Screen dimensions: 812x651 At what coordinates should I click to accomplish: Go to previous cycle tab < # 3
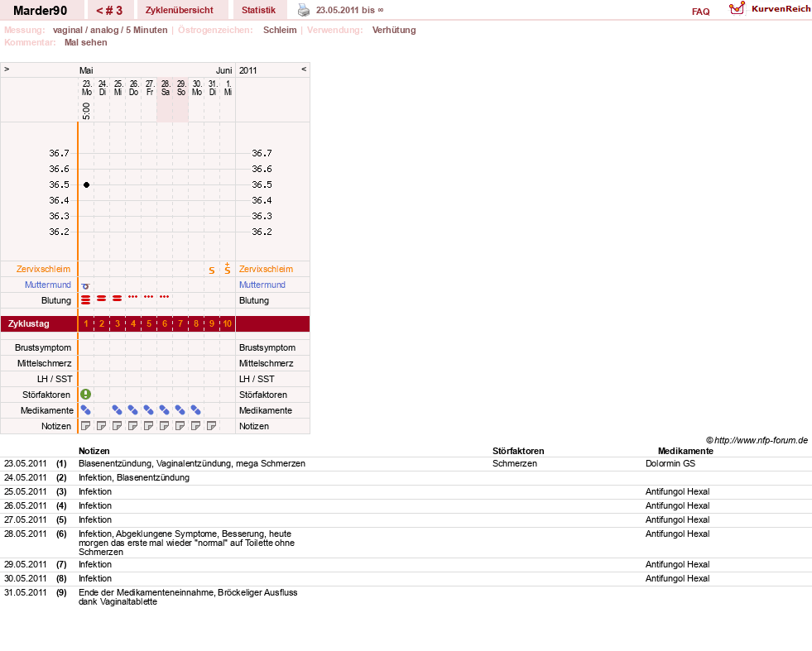coord(109,11)
